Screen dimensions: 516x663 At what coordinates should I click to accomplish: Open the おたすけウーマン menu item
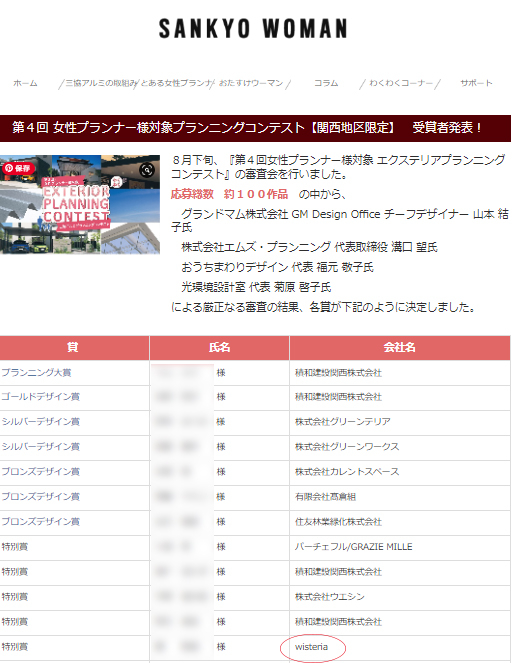tap(251, 83)
